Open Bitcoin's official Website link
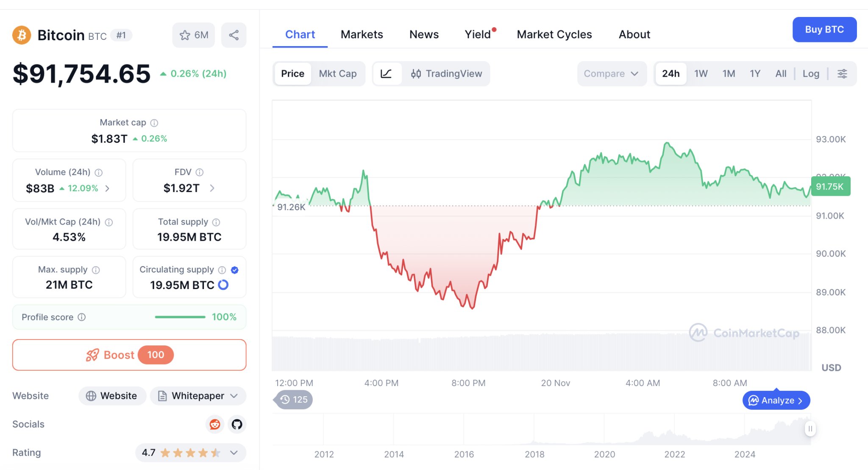868x470 pixels. pos(112,395)
